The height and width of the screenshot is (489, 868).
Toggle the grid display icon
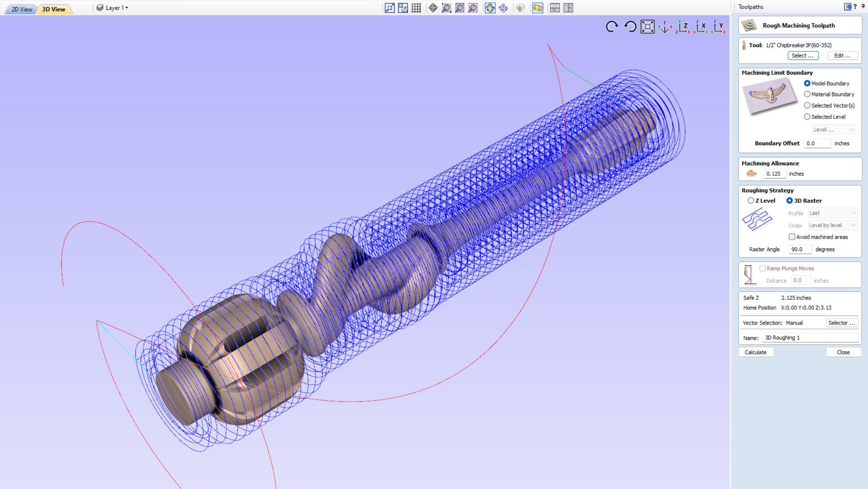point(416,8)
